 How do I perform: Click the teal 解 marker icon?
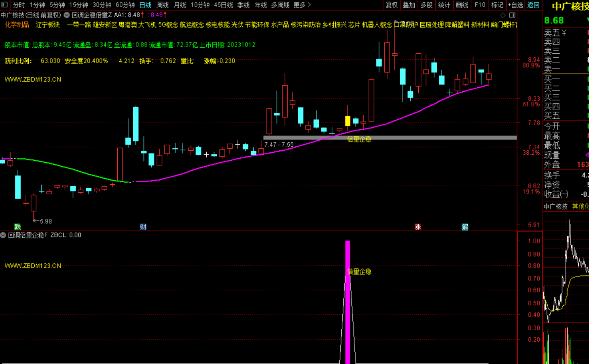[465, 227]
